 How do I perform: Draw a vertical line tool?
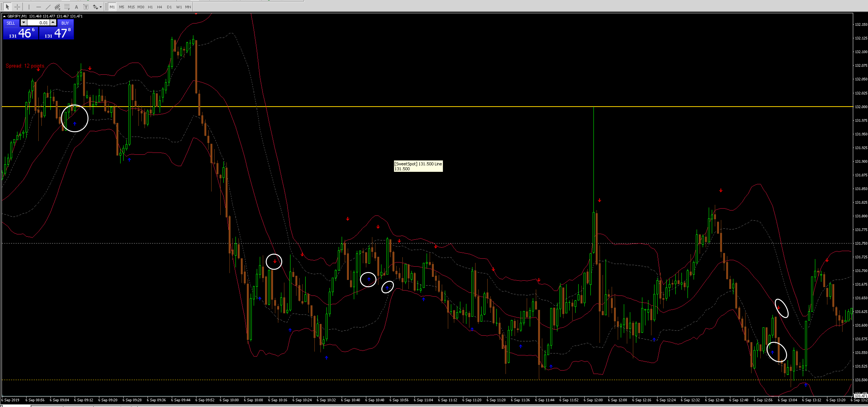[x=29, y=7]
